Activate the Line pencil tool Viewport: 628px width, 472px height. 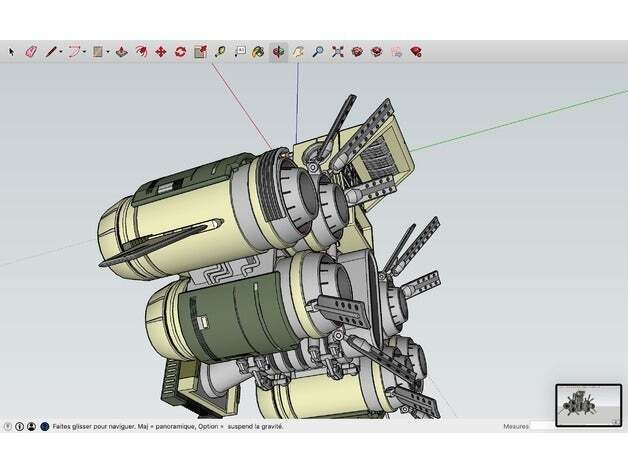[x=50, y=51]
